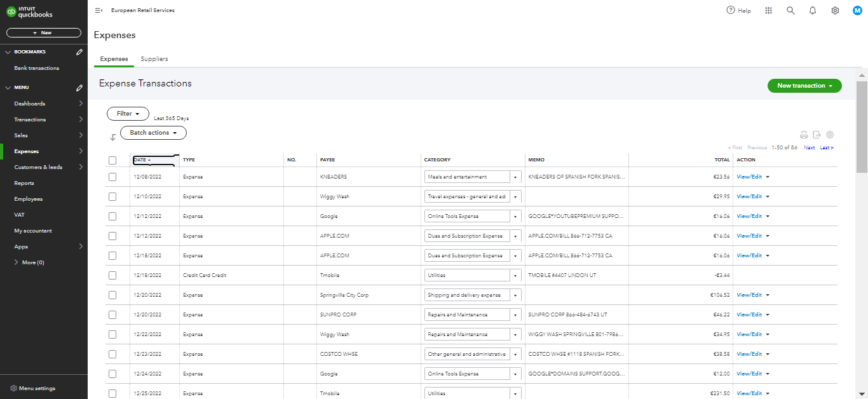The image size is (868, 399).
Task: Open the Settings gear in header
Action: coord(835,11)
